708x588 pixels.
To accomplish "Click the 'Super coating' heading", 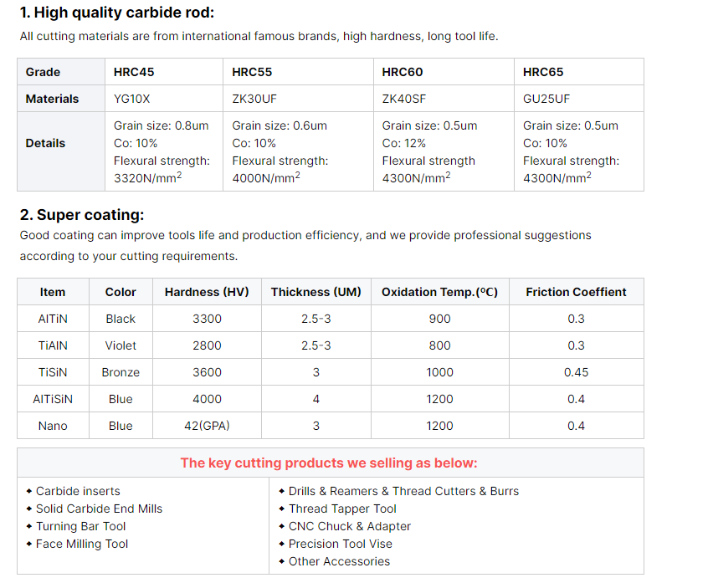I will [x=82, y=215].
